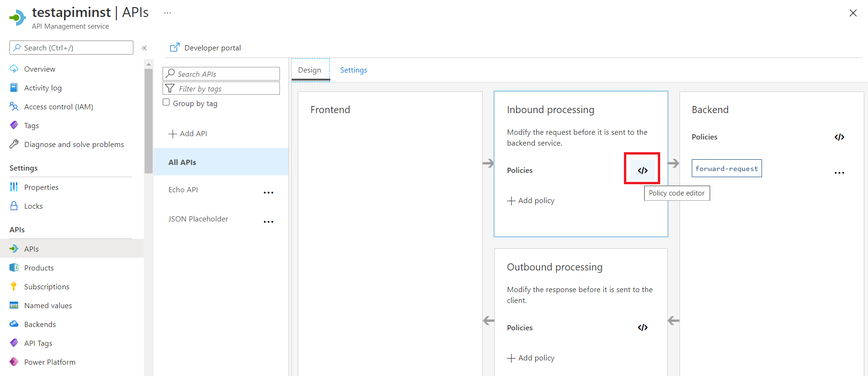Click the sidebar scrollbar thumb

[x=148, y=121]
